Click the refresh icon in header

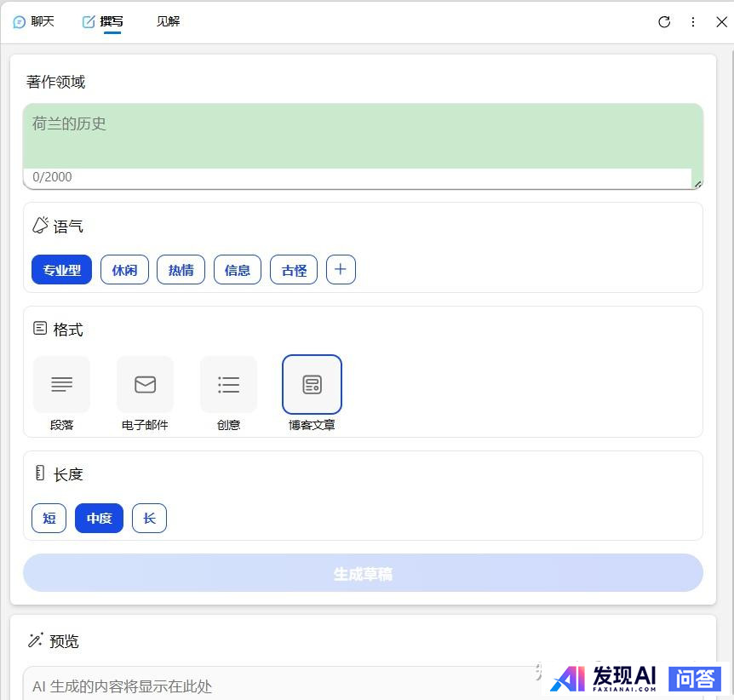[664, 22]
